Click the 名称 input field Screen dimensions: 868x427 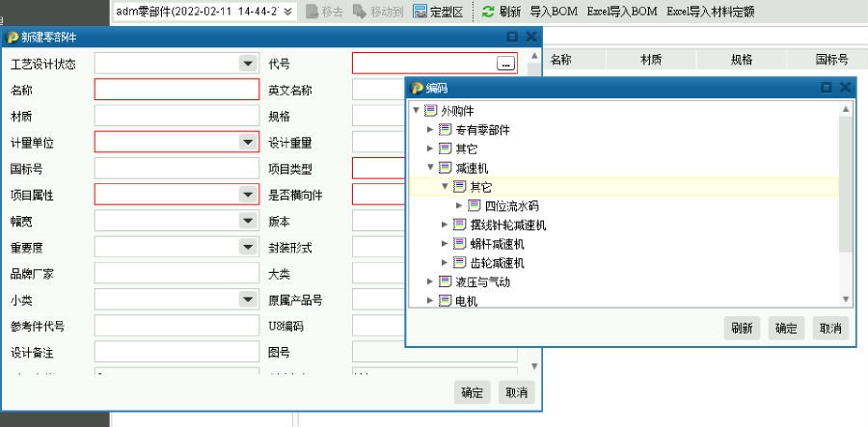[x=176, y=90]
